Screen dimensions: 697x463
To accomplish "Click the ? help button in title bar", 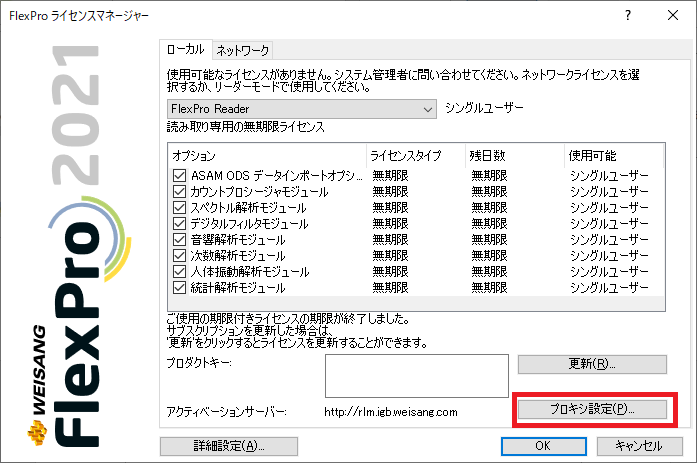I will click(x=628, y=16).
